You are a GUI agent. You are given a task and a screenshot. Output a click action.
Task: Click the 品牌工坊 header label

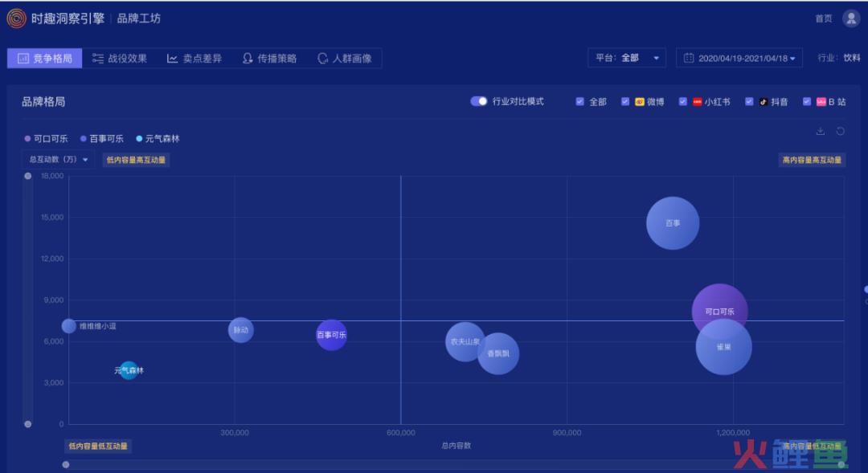point(138,18)
